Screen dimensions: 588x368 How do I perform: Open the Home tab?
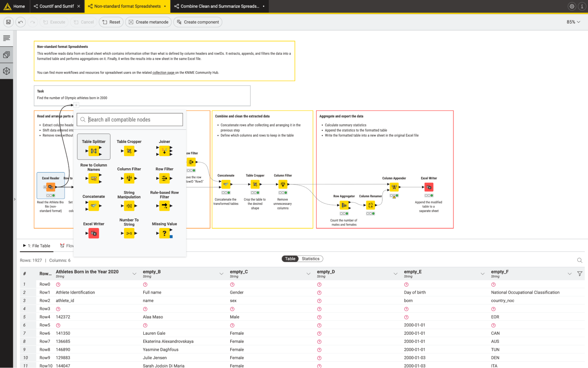15,6
